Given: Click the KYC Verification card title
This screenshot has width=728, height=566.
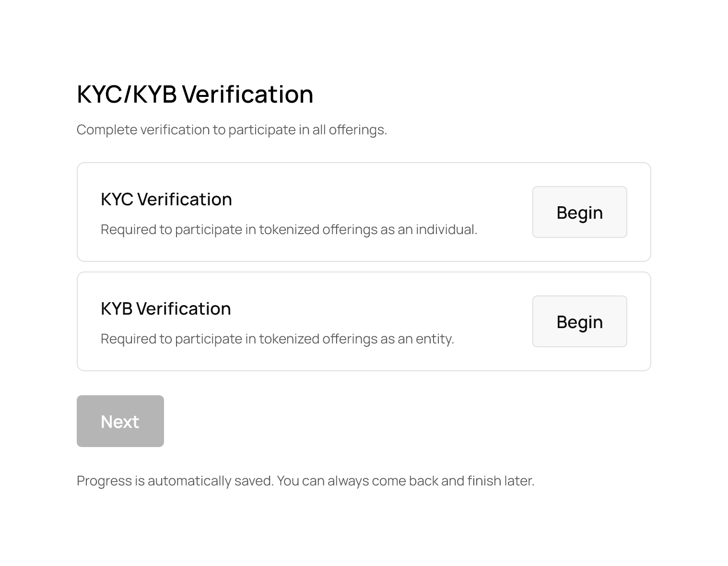Looking at the screenshot, I should [x=166, y=199].
